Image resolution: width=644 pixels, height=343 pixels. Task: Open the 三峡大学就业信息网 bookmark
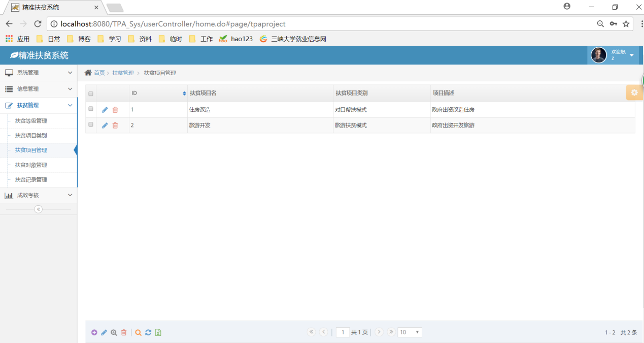point(293,39)
